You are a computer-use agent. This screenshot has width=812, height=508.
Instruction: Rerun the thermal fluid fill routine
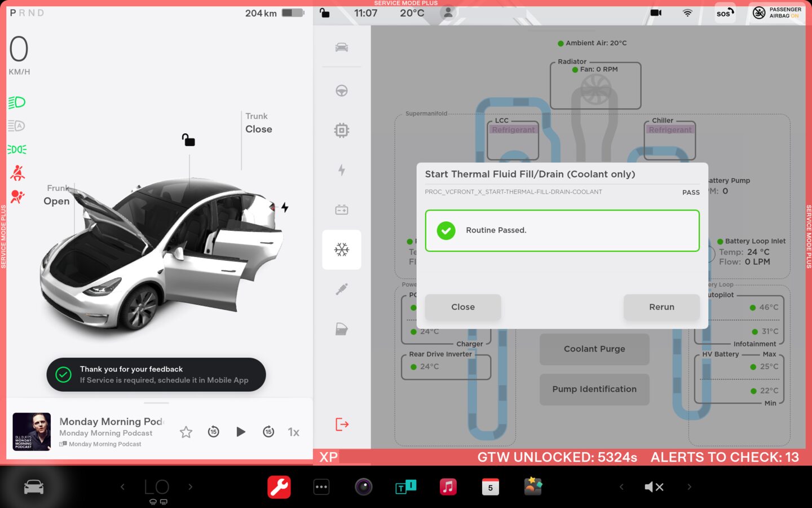click(661, 307)
